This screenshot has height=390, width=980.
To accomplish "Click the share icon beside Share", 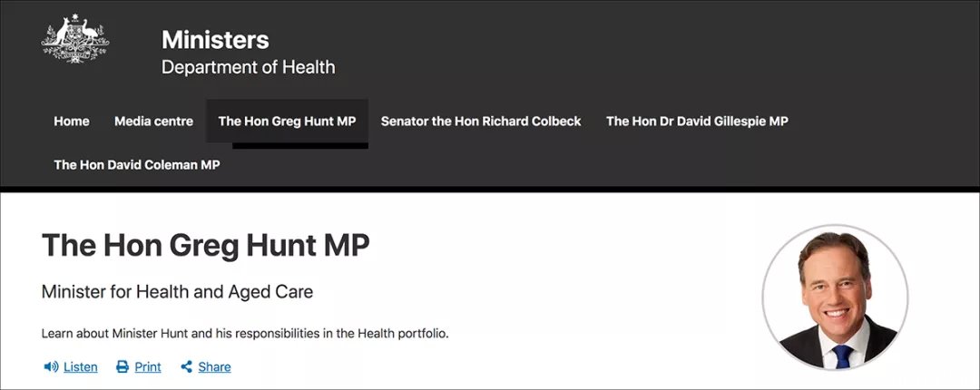I will coord(186,367).
